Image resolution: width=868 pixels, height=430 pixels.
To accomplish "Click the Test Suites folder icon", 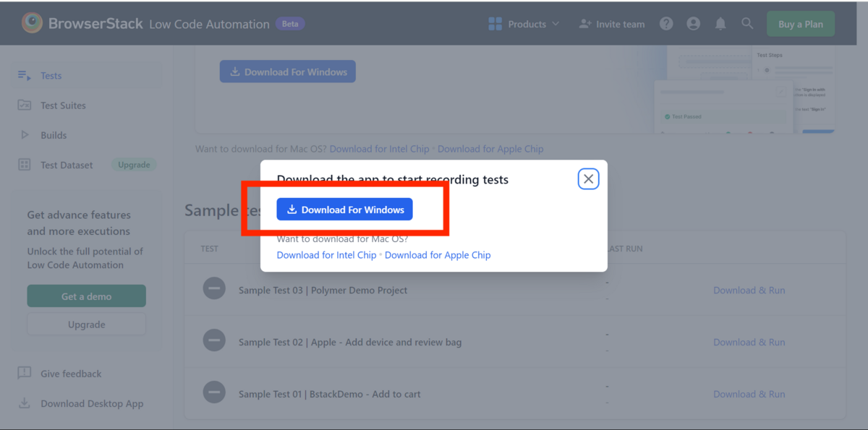I will 25,105.
